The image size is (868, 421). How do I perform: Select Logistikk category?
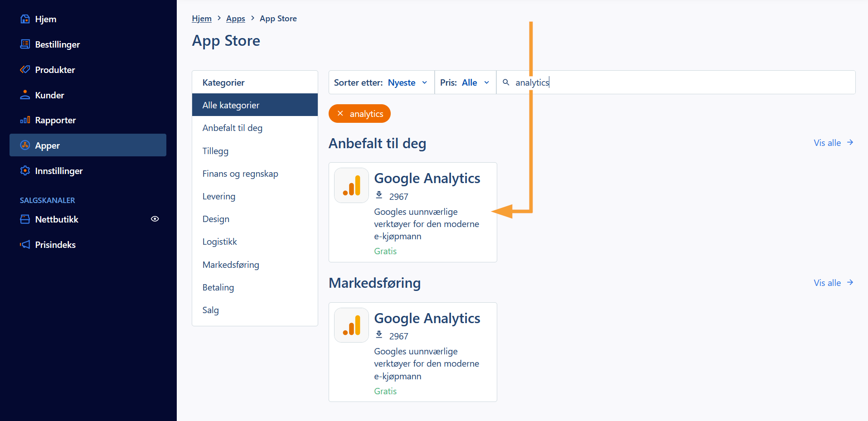pos(255,242)
